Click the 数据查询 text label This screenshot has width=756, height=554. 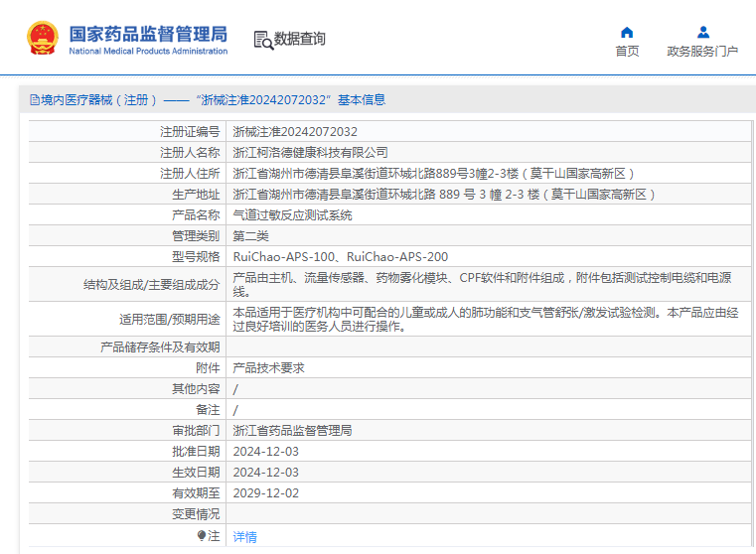(x=299, y=39)
